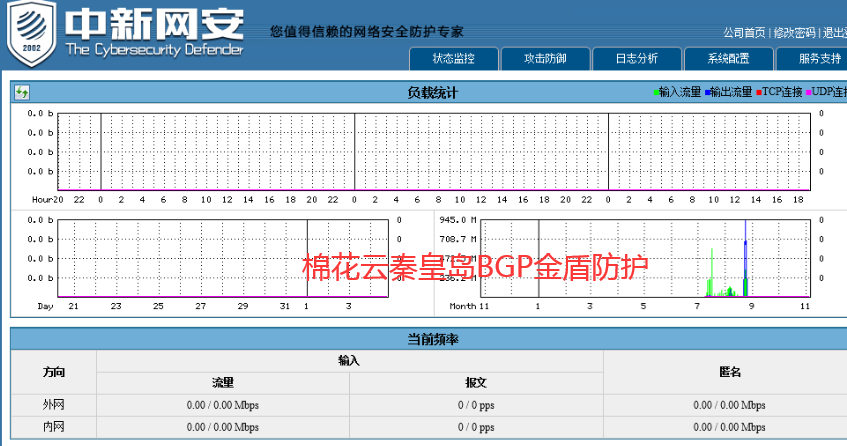Click the 中新网安 shield logo
Screen dimensions: 847x446
(x=31, y=32)
